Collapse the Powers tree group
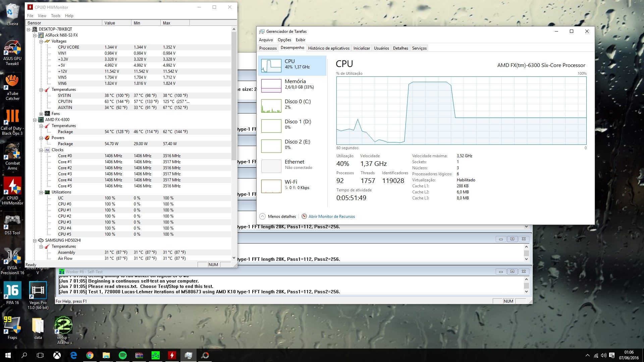 [x=41, y=138]
